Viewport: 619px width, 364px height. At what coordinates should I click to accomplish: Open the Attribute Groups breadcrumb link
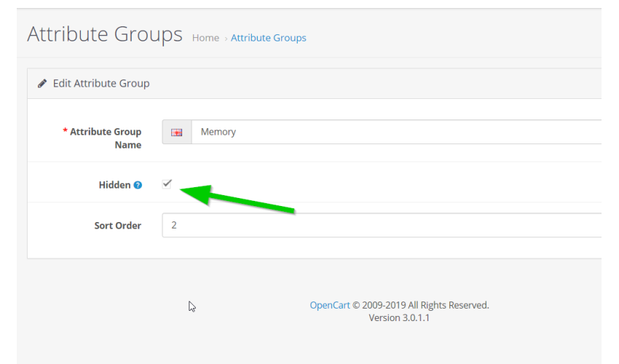[269, 38]
